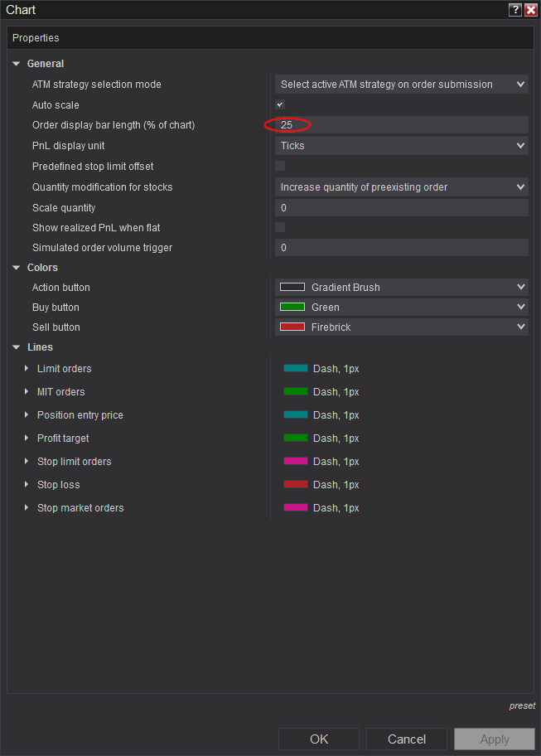
Task: Toggle the Auto scale checkbox
Action: [280, 105]
